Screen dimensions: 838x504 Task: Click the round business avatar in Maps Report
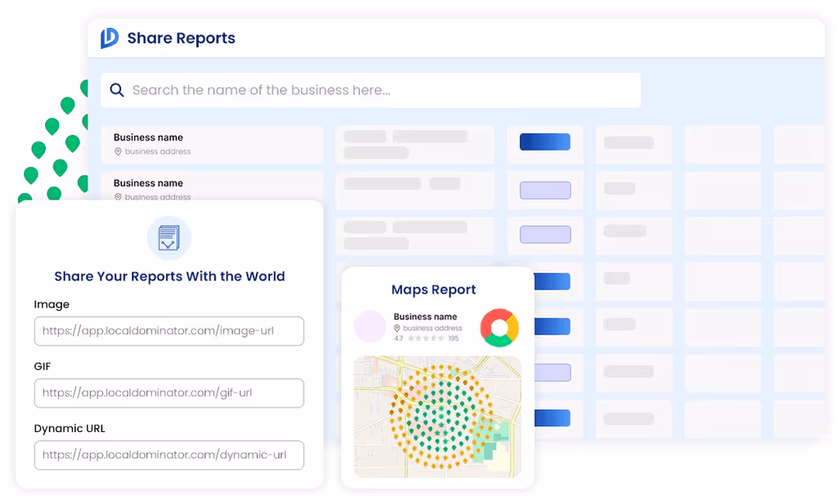pos(370,326)
